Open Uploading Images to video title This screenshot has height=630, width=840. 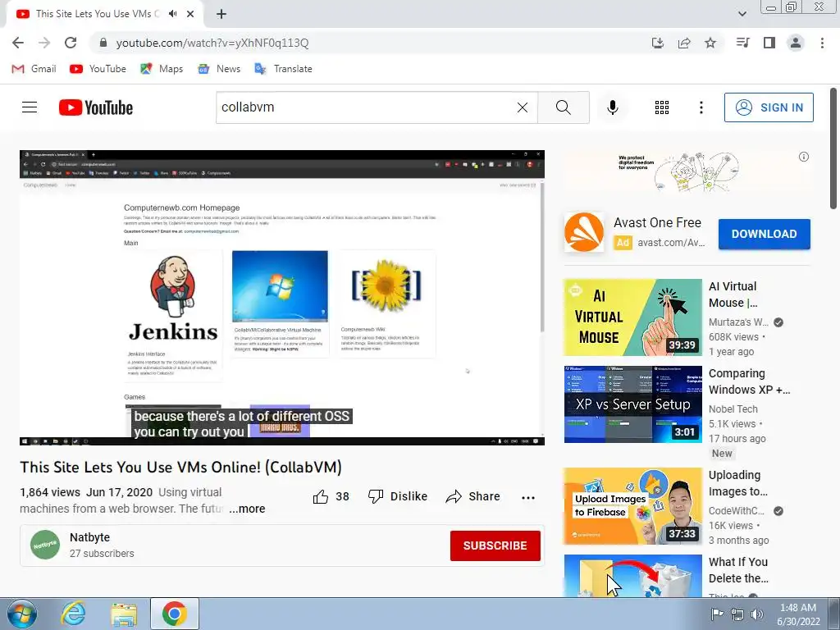tap(737, 483)
